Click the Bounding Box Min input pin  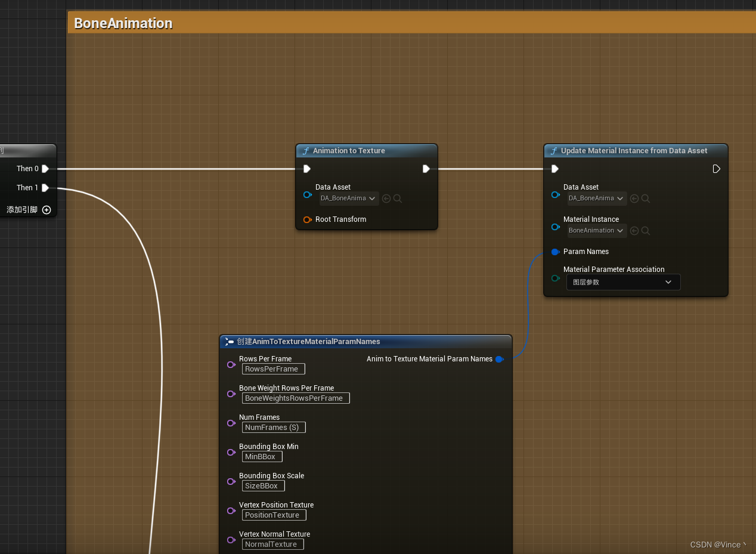click(231, 452)
